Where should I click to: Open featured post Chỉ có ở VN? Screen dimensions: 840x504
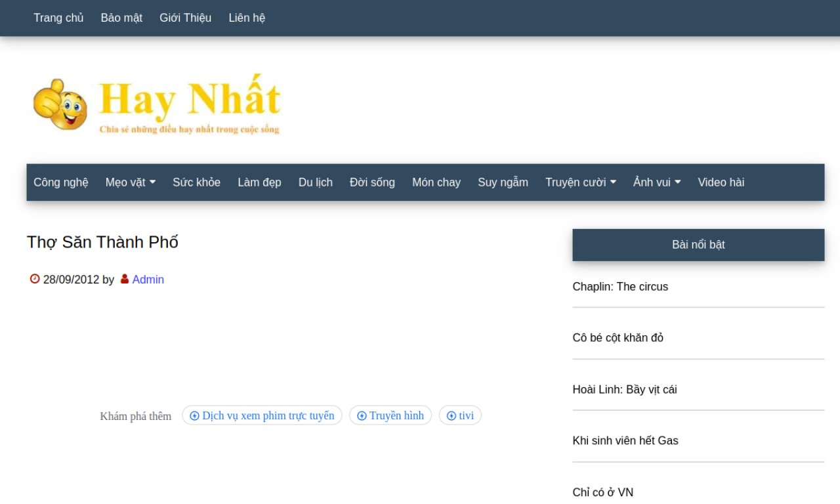pyautogui.click(x=602, y=493)
